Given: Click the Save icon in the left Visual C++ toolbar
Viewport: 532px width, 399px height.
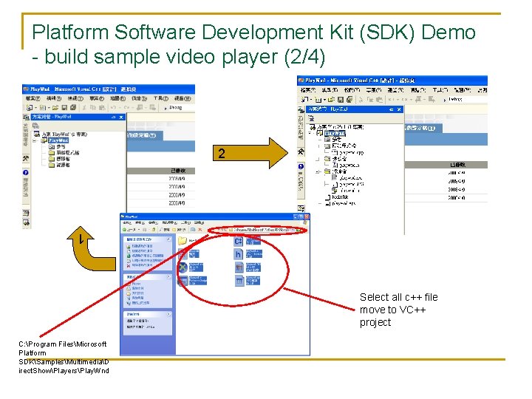Looking at the screenshot, I should point(64,108).
